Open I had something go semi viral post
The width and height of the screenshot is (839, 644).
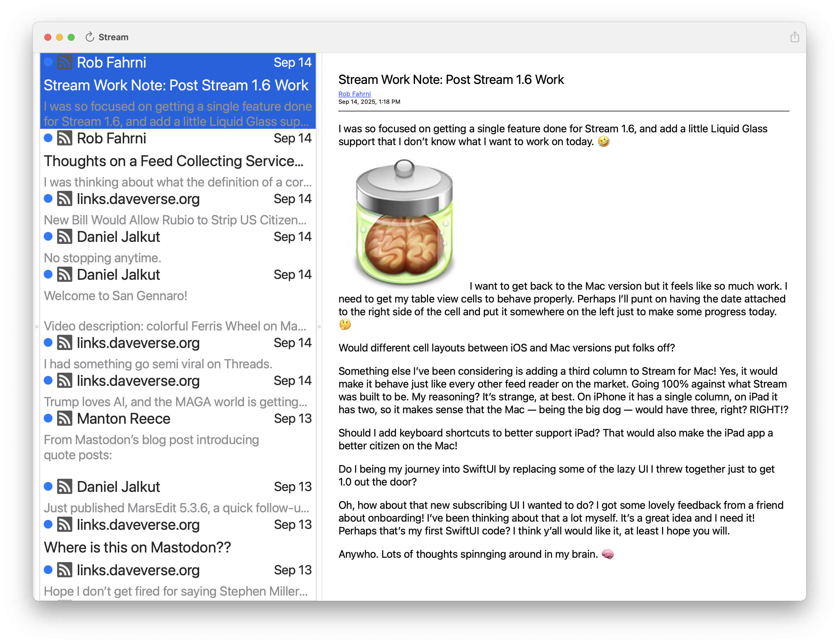178,353
